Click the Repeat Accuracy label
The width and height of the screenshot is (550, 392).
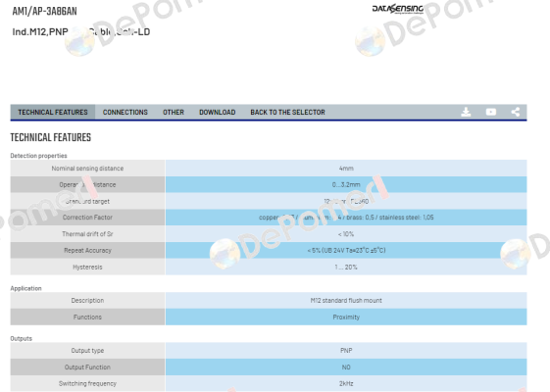pos(87,250)
